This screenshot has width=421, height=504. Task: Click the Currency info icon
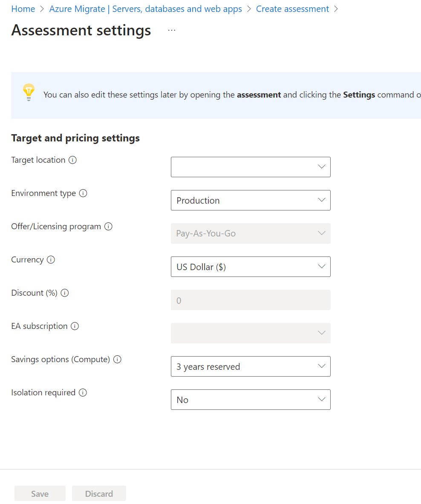51,259
